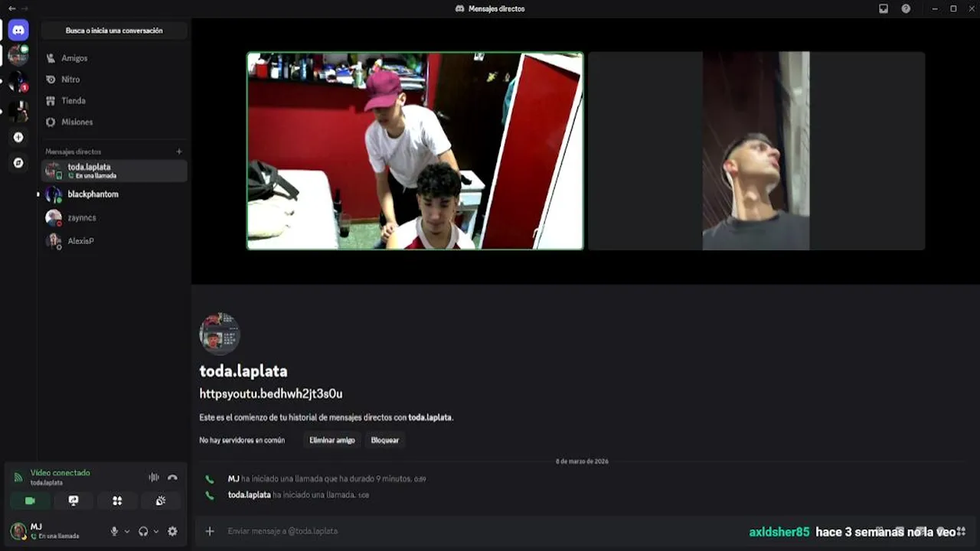Open the first server with video badge
The width and height of the screenshot is (980, 551).
[18, 55]
